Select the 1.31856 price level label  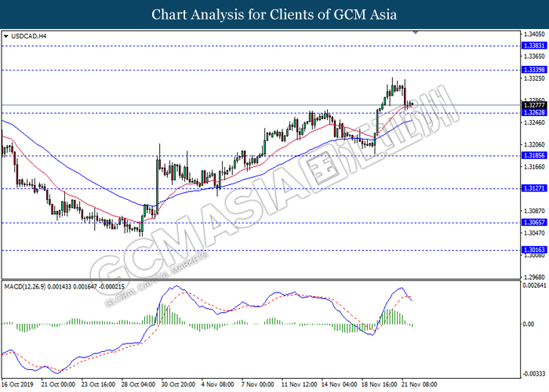534,155
